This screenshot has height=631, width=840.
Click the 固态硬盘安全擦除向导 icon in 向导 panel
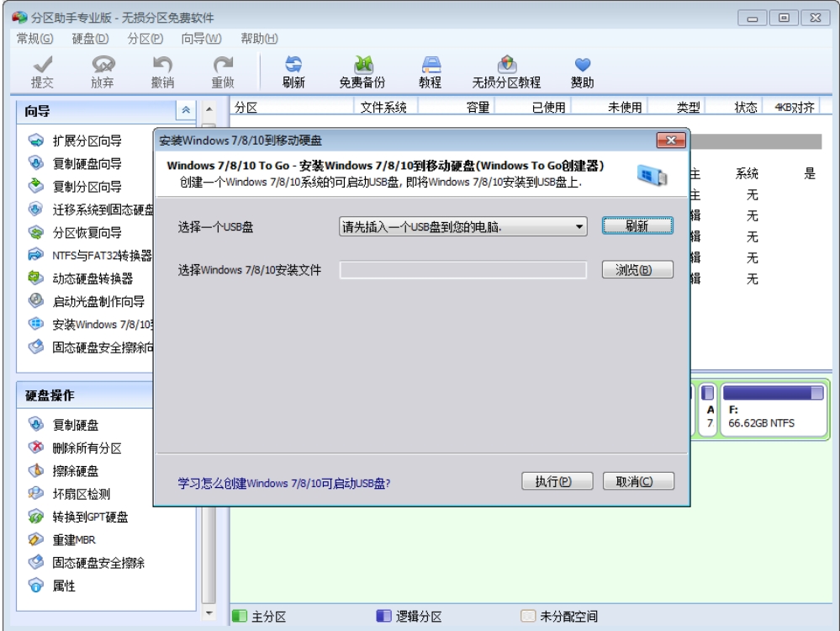[36, 347]
